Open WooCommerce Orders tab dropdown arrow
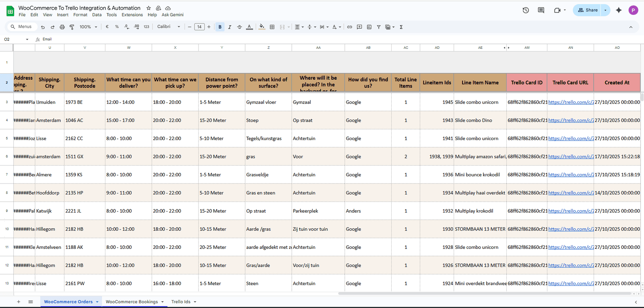 pos(97,302)
